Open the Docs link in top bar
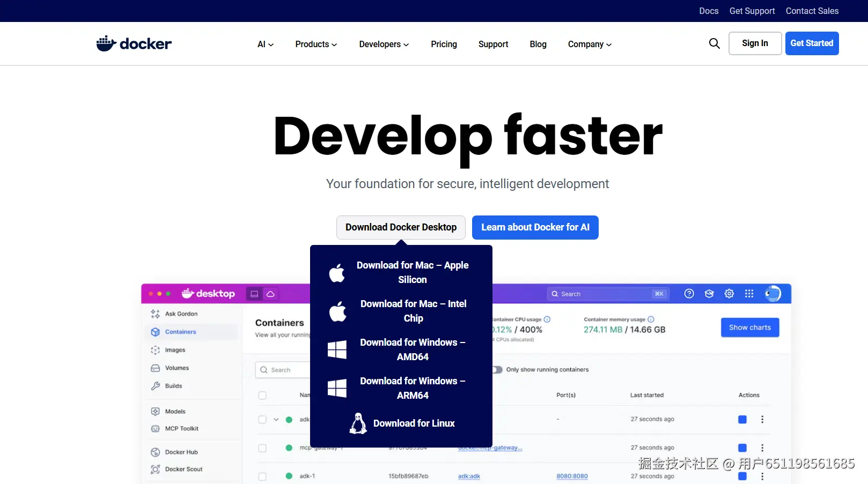This screenshot has height=484, width=868. click(x=709, y=11)
